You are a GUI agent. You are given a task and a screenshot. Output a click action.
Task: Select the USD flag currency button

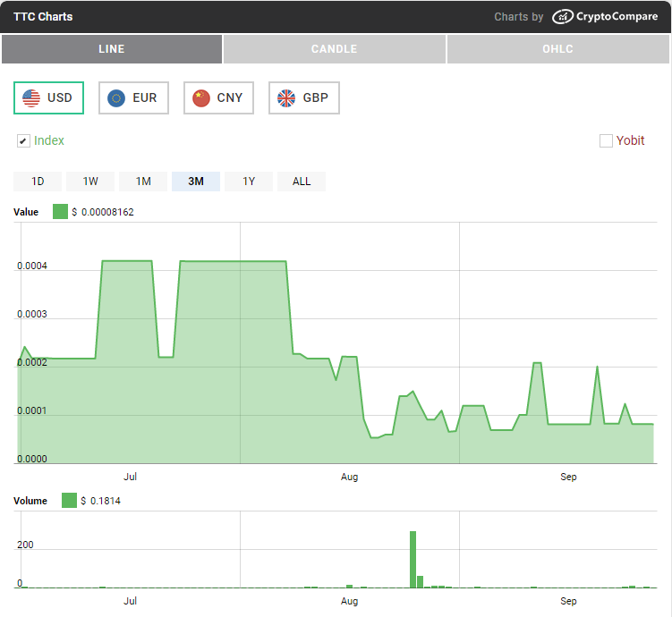point(48,97)
